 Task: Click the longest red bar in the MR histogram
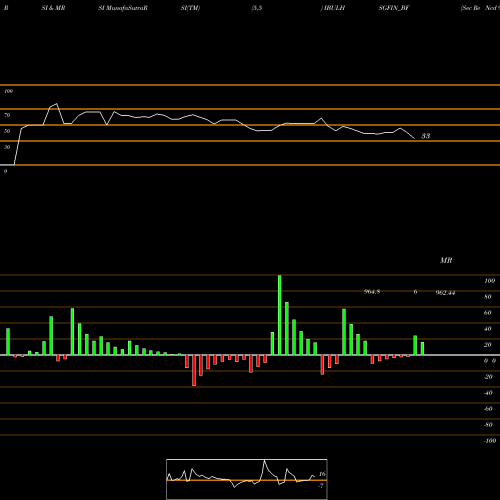coord(194,370)
